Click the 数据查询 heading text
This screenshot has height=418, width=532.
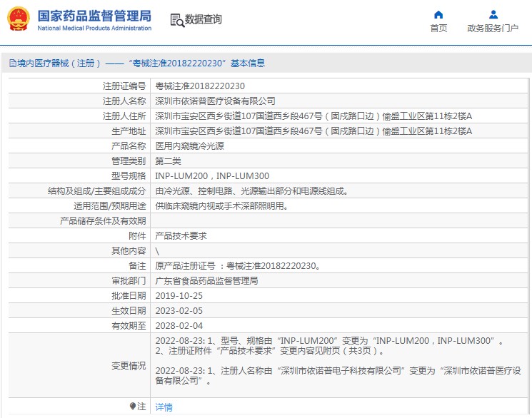tap(204, 20)
